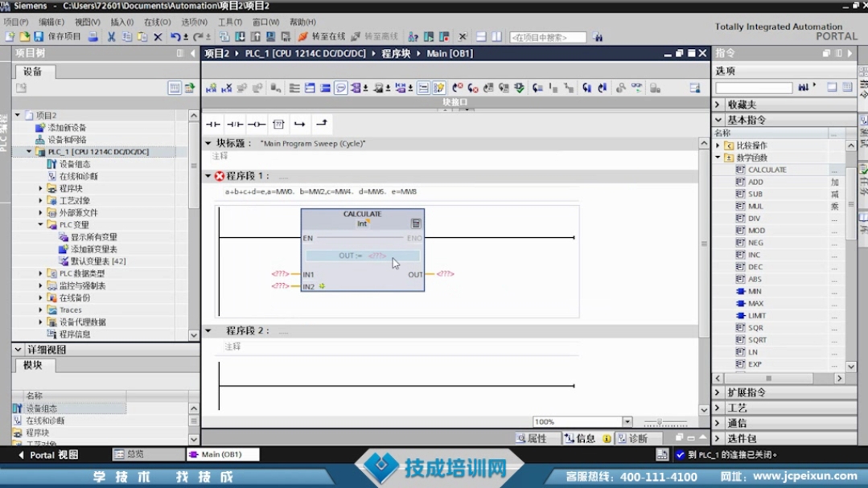Open the 项目(P) menu
The width and height of the screenshot is (868, 488).
[x=15, y=23]
